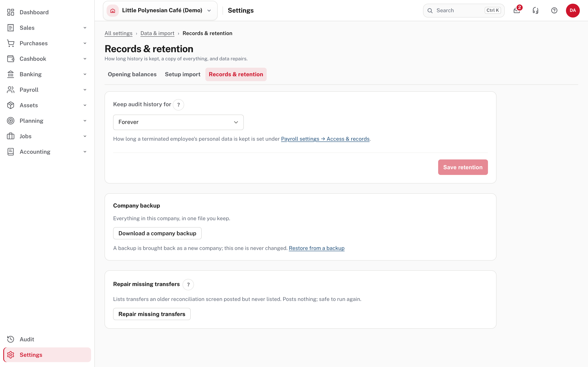This screenshot has height=367, width=588.
Task: Open the help question-mark icon in header
Action: coord(554,10)
